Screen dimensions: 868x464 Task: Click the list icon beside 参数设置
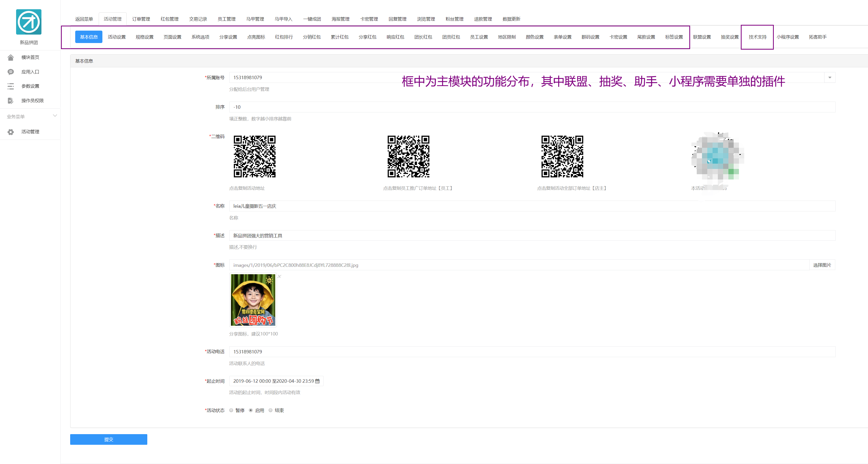(11, 86)
